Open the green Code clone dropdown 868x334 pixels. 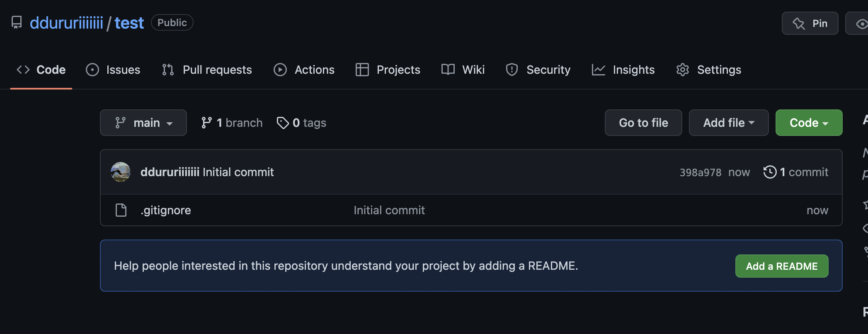click(809, 123)
